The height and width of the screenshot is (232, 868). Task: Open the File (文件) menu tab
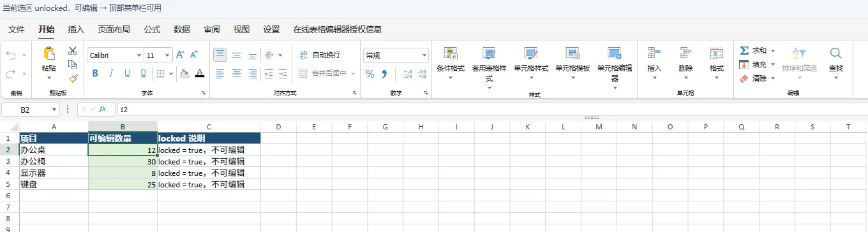point(17,29)
